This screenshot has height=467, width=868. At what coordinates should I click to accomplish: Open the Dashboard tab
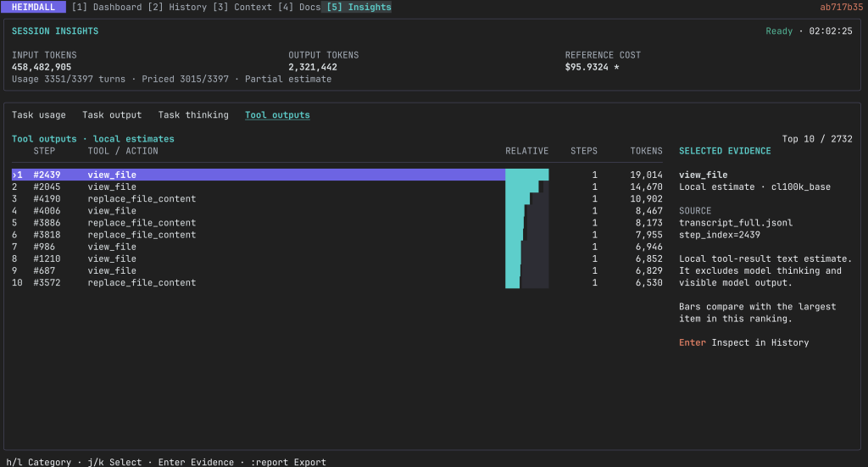[x=107, y=7]
